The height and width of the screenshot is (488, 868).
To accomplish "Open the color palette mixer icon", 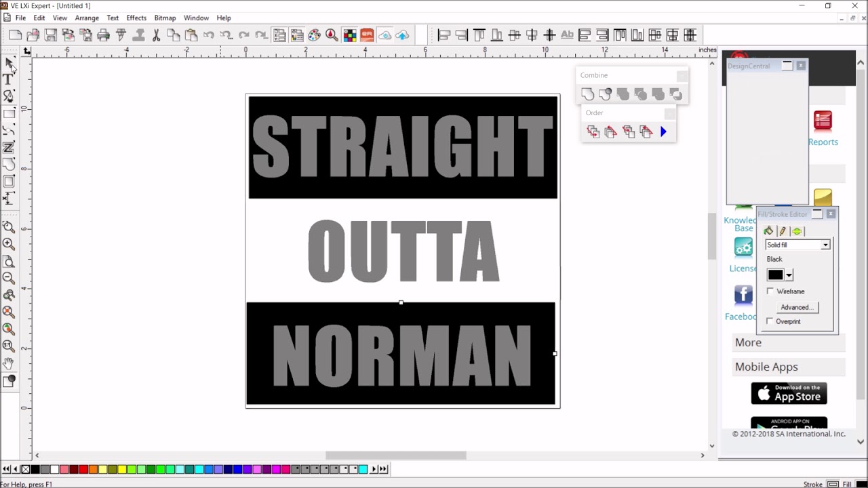I will click(x=314, y=35).
